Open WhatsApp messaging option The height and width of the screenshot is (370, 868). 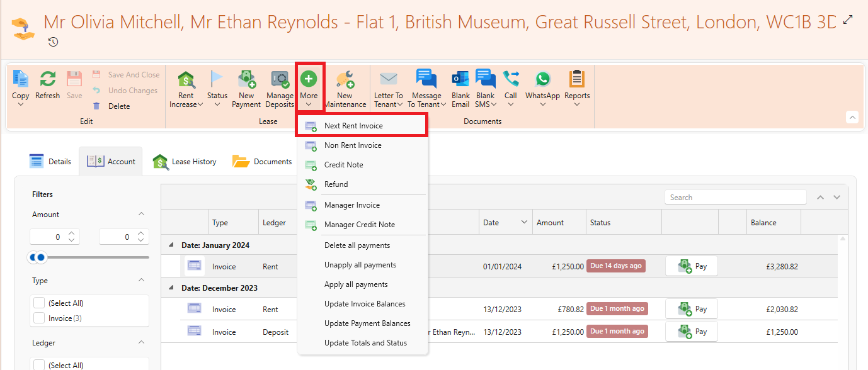click(x=542, y=79)
